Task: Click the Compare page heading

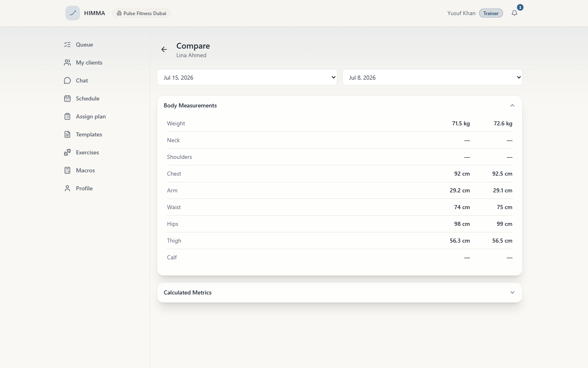Action: 193,46
